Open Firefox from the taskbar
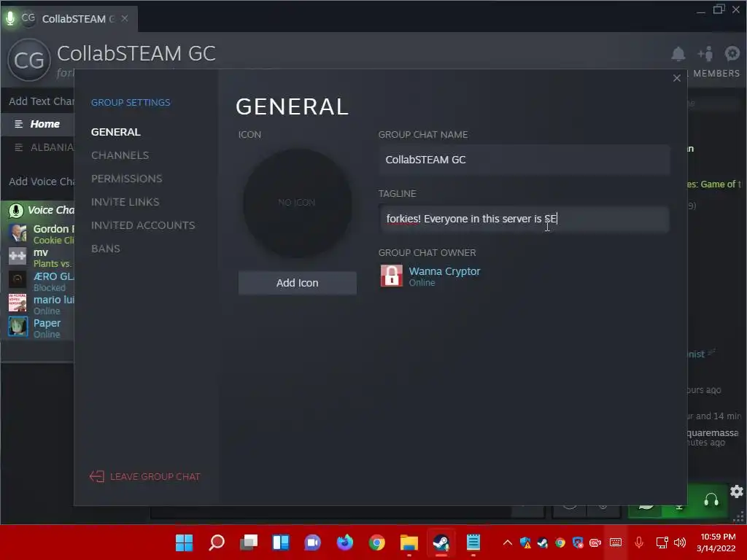Image resolution: width=747 pixels, height=560 pixels. click(345, 542)
